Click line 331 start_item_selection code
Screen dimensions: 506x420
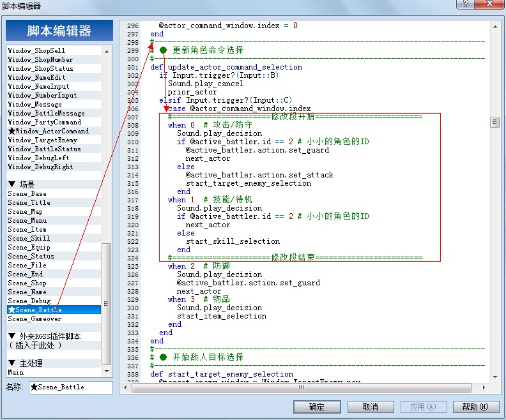(x=222, y=316)
